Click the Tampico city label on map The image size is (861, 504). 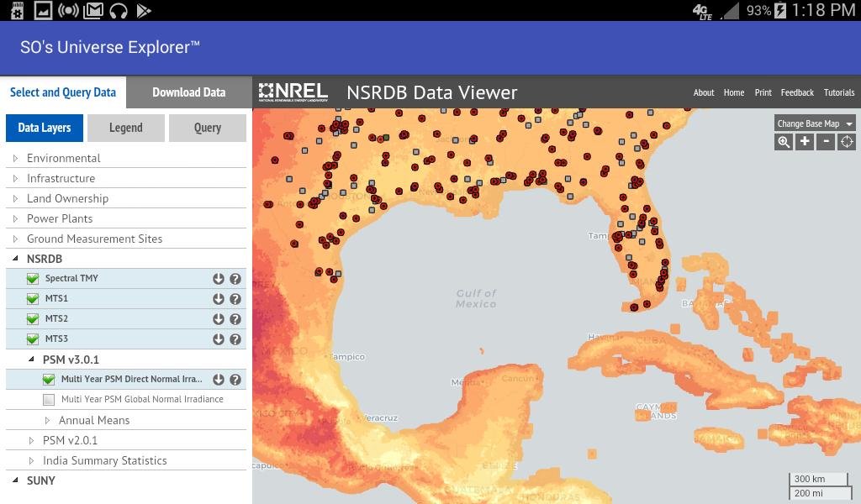347,356
